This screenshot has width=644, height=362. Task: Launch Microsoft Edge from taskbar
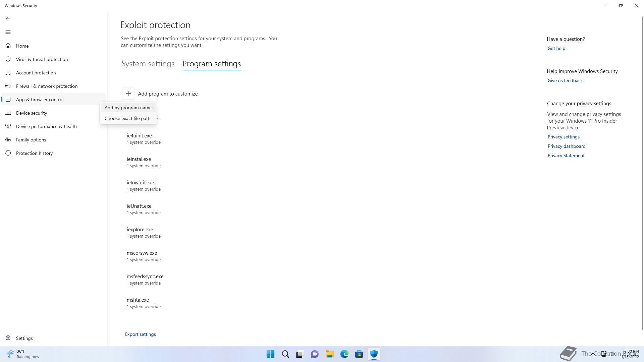[344, 354]
